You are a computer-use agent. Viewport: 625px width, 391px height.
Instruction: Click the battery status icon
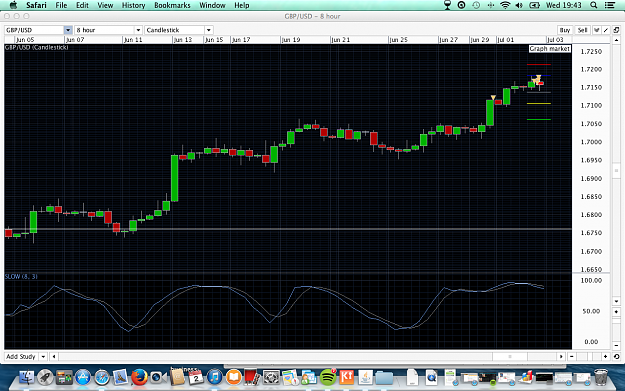[534, 5]
